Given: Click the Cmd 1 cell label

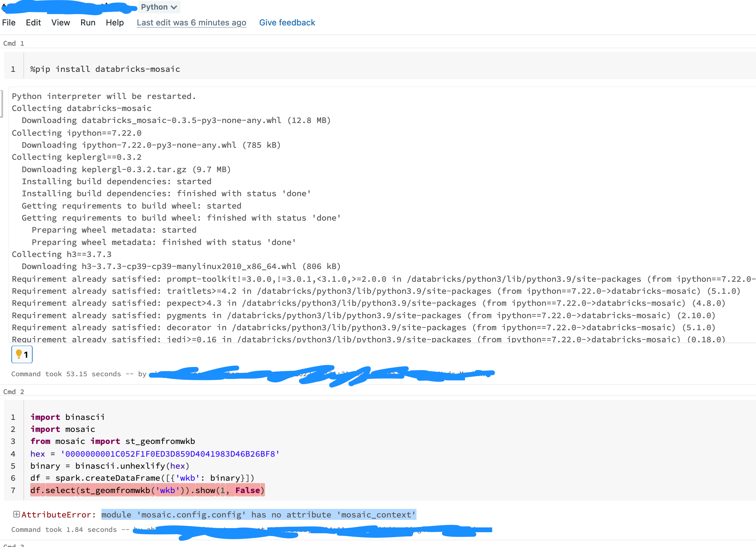Looking at the screenshot, I should click(14, 43).
